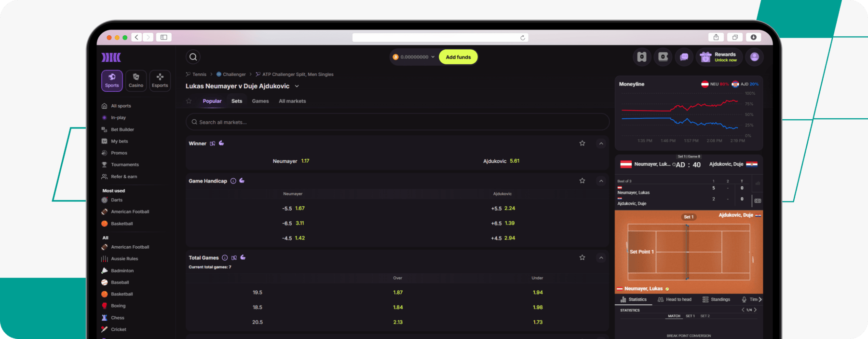Click the Safari address bar
Screen dimensions: 868x339
point(440,38)
